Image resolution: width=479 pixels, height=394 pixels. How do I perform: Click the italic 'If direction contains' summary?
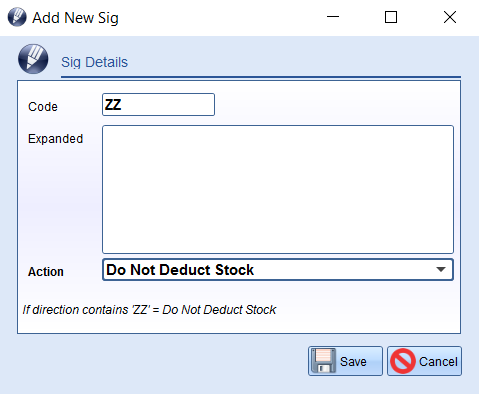coord(149,310)
